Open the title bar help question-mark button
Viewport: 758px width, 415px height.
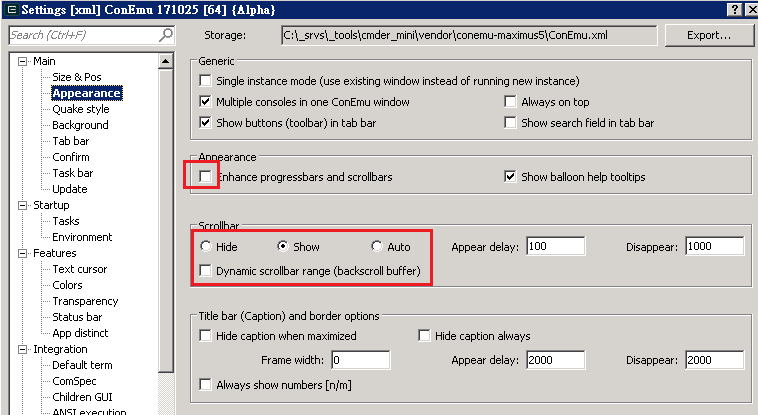pyautogui.click(x=735, y=9)
